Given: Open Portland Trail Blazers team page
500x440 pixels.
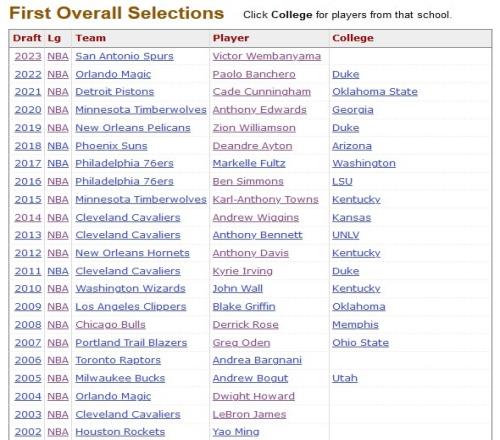Looking at the screenshot, I should pos(131,343).
